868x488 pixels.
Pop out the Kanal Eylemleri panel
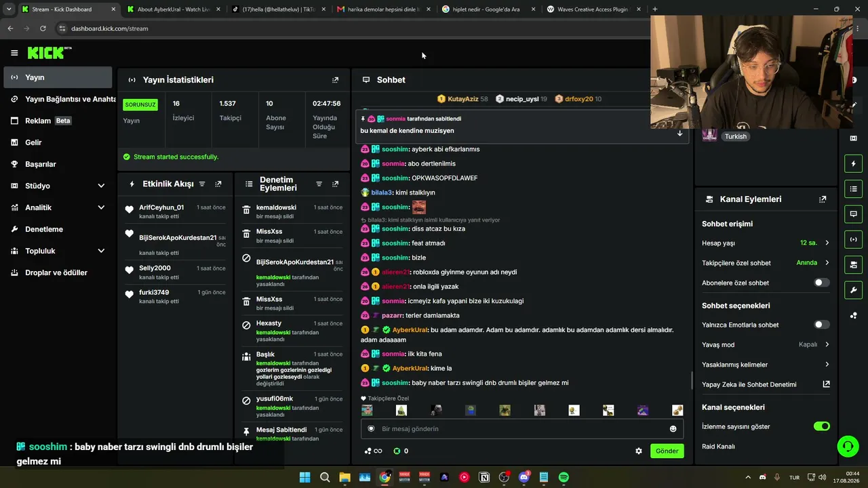pos(823,199)
